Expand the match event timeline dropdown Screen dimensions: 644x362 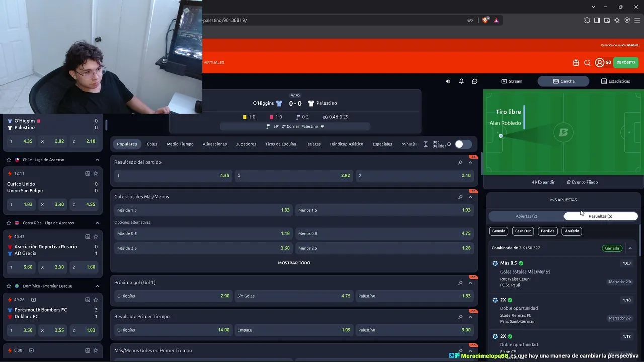[x=323, y=127]
